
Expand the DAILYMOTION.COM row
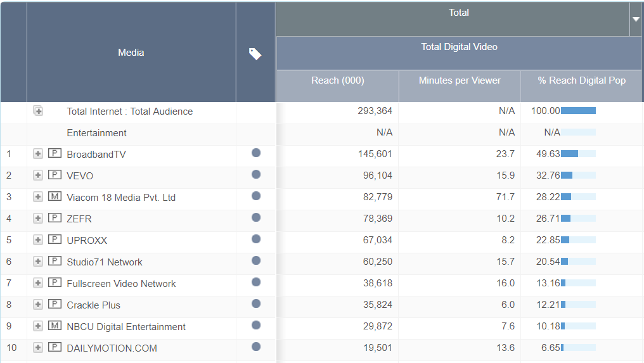click(x=38, y=347)
